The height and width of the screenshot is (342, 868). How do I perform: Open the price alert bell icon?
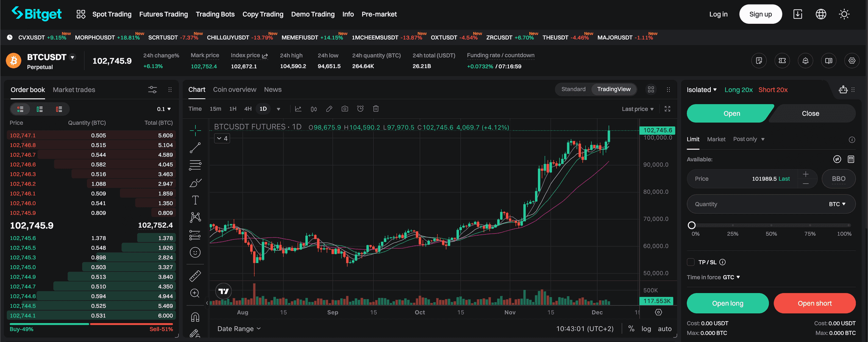805,61
